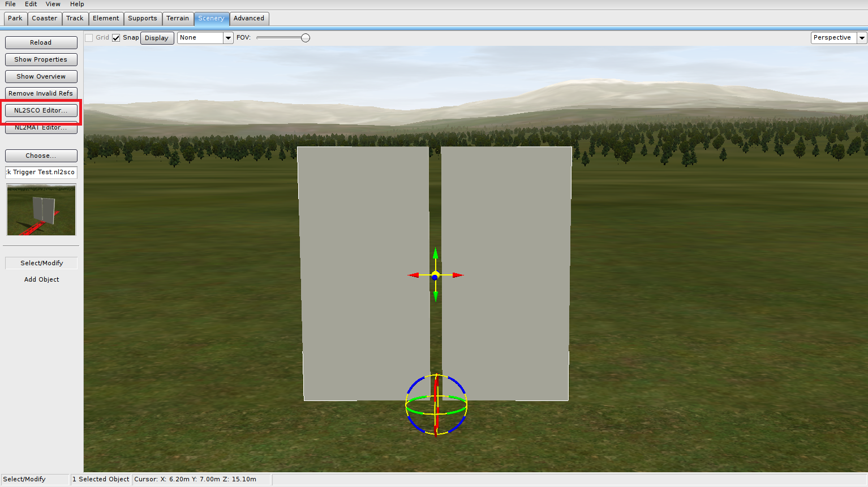The height and width of the screenshot is (487, 868).
Task: Click the scenery object preview thumbnail
Action: [x=41, y=210]
